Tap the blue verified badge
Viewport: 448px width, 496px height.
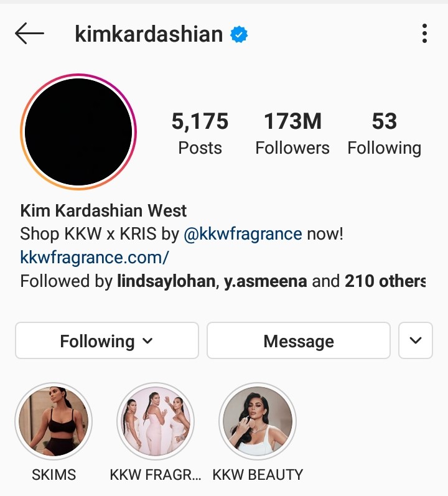(239, 34)
